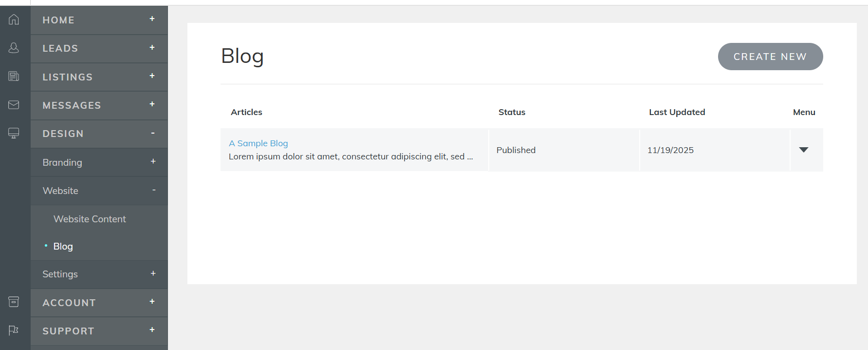The image size is (868, 350).
Task: Open the A Sample Blog row menu arrow
Action: point(804,150)
